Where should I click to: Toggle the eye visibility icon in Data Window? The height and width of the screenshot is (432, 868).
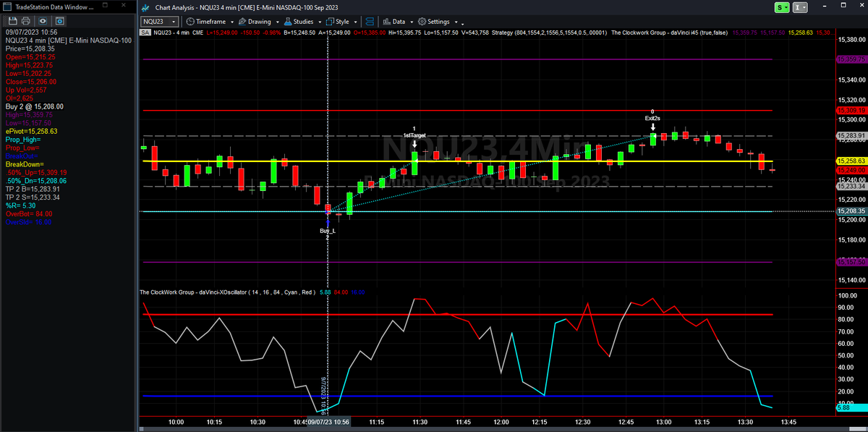click(x=43, y=22)
